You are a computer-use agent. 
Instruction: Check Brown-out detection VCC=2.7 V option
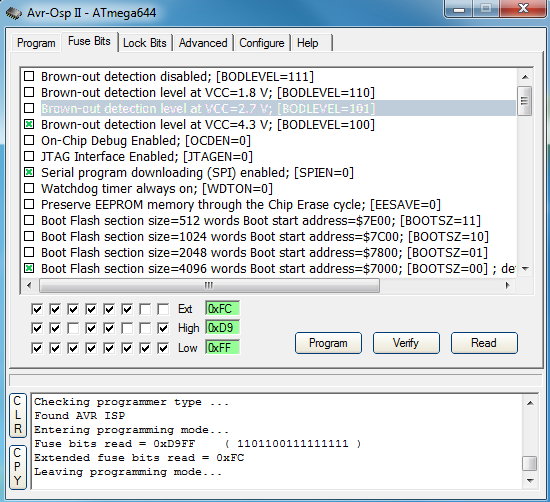pos(29,108)
